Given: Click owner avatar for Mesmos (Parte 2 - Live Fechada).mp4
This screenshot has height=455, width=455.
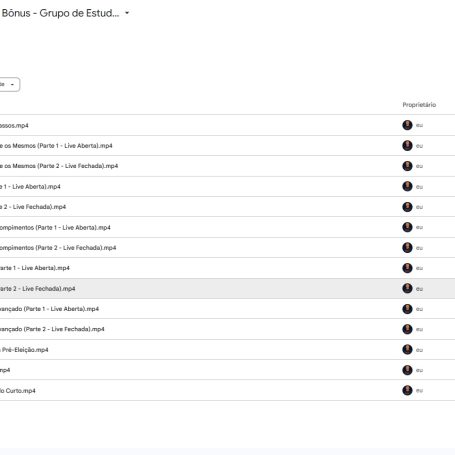Looking at the screenshot, I should click(407, 166).
